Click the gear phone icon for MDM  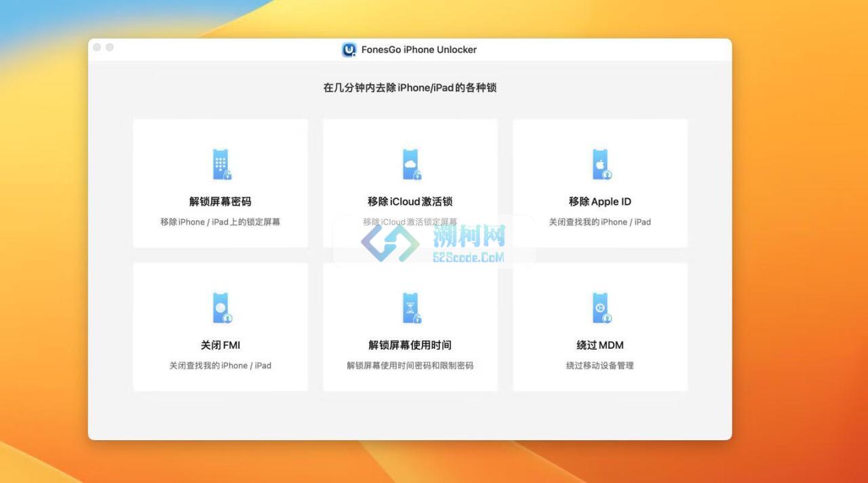(601, 309)
